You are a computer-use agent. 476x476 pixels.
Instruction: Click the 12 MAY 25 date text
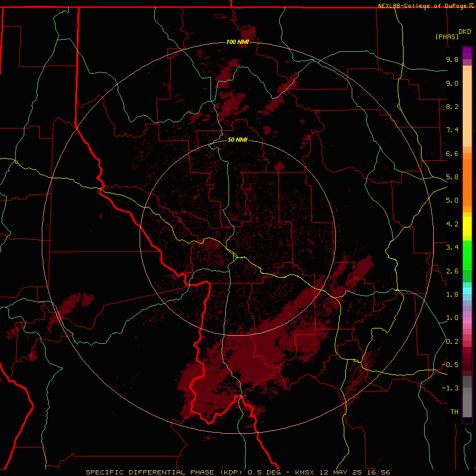pos(340,472)
